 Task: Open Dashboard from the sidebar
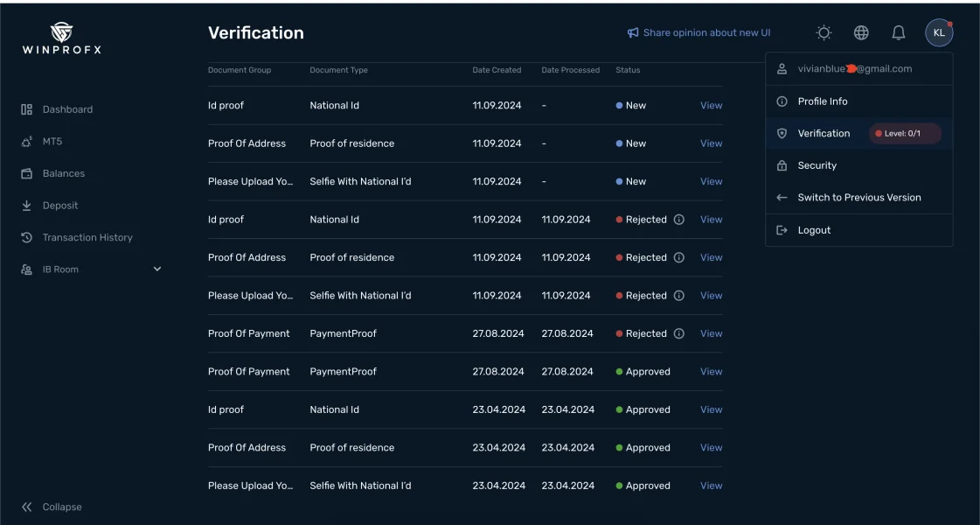[x=67, y=109]
